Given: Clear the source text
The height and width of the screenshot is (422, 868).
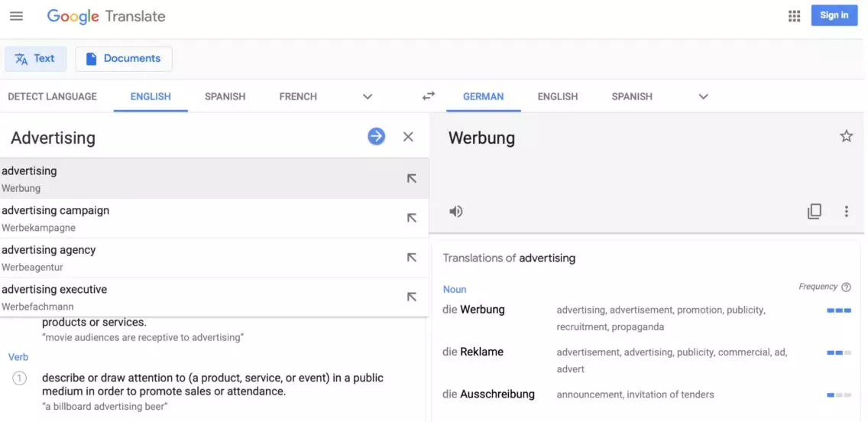Looking at the screenshot, I should pos(408,137).
